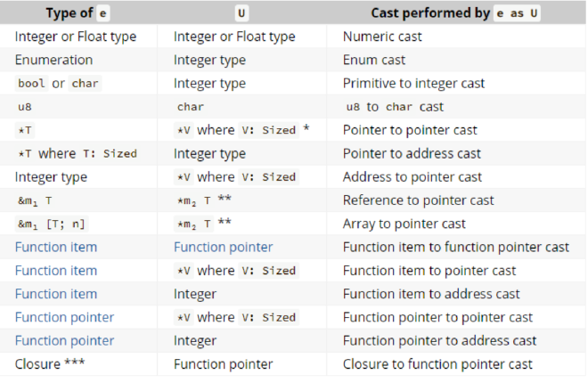Open Function item link beside Function pointer link
Image resolution: width=588 pixels, height=383 pixels.
(56, 248)
